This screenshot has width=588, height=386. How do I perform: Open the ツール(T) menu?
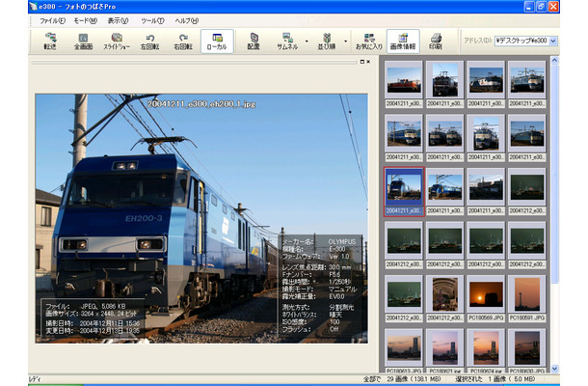[x=152, y=21]
